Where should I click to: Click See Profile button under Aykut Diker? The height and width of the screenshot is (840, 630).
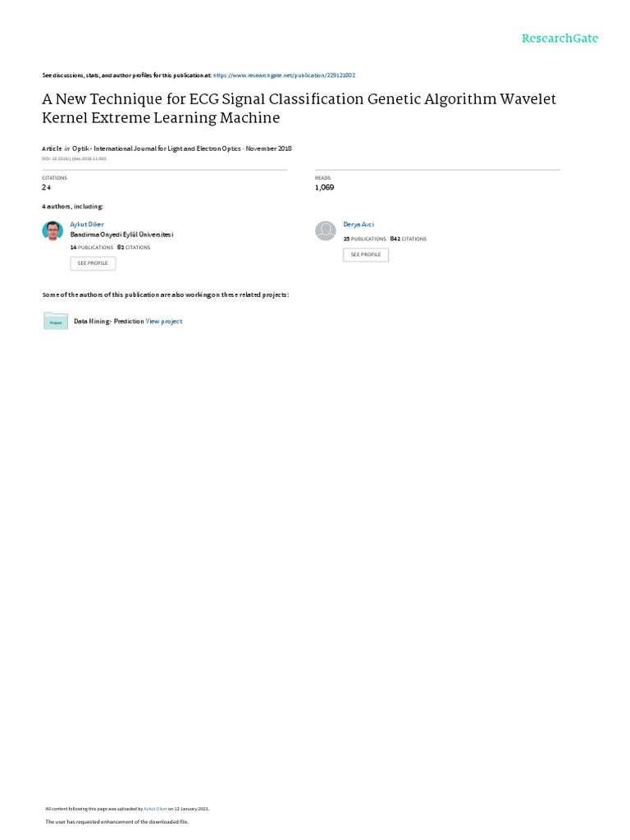(93, 263)
